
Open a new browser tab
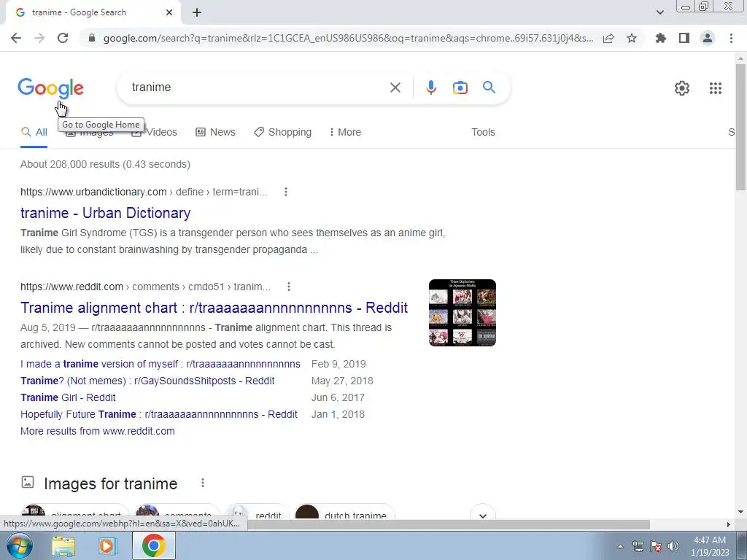[x=197, y=12]
